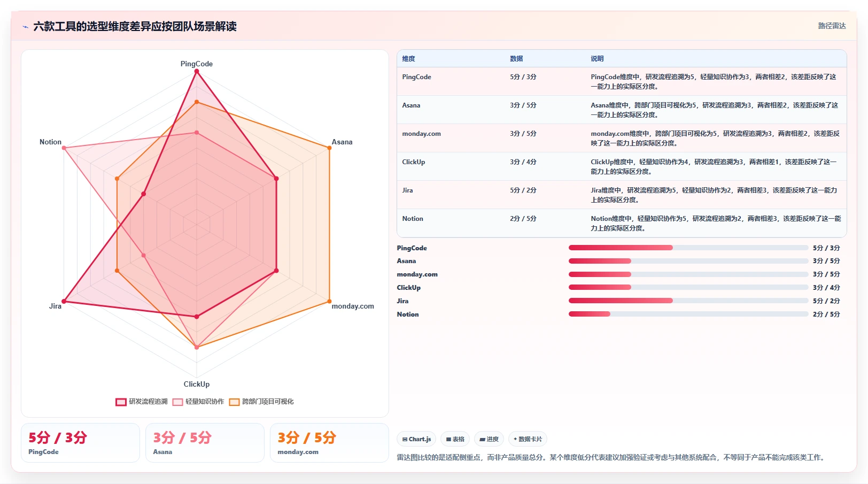Click the PingCode table row name
Image resolution: width=868 pixels, height=484 pixels.
pos(416,77)
